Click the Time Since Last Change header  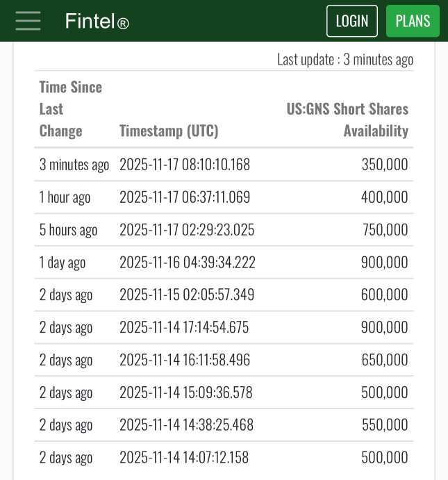pos(71,109)
